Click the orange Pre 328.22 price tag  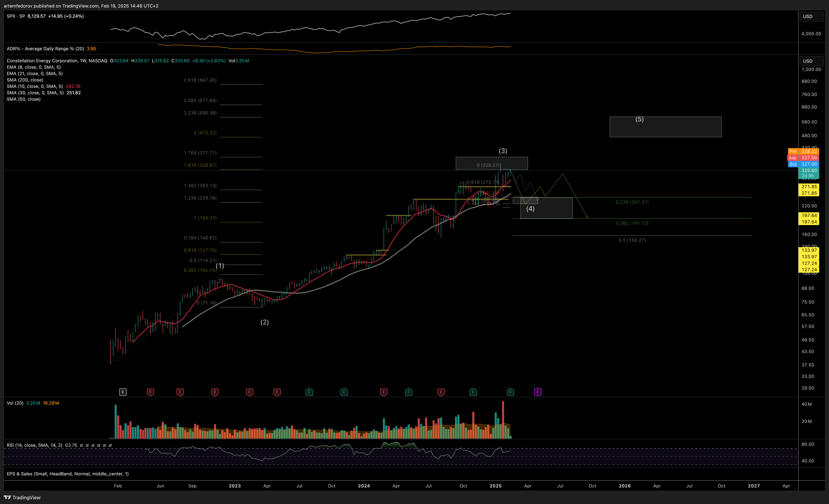click(x=803, y=151)
